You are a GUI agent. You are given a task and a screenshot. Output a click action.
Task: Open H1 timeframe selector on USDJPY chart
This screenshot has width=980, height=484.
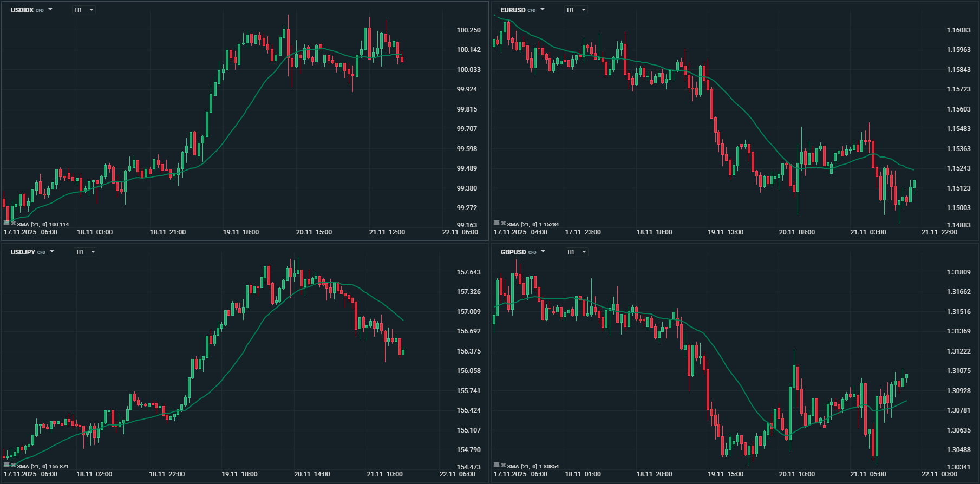click(86, 252)
